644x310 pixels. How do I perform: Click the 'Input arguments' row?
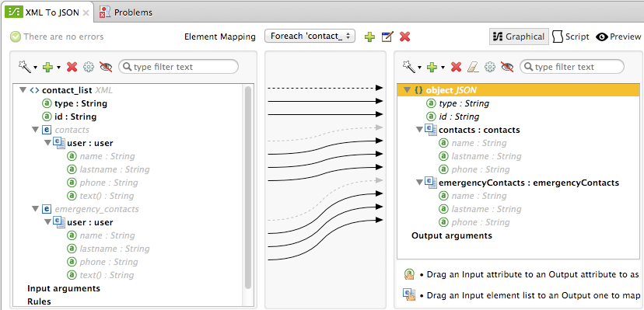tap(64, 288)
